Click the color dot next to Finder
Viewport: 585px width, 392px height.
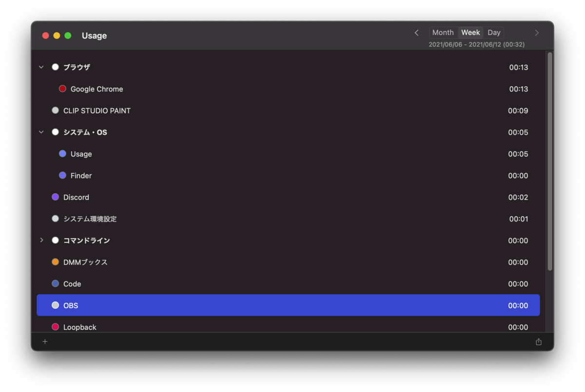62,175
